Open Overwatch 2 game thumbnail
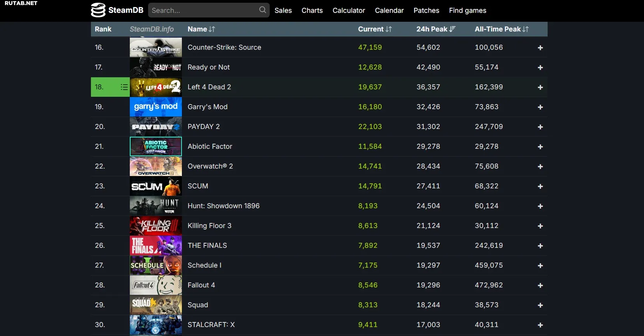The image size is (644, 336). [x=155, y=166]
